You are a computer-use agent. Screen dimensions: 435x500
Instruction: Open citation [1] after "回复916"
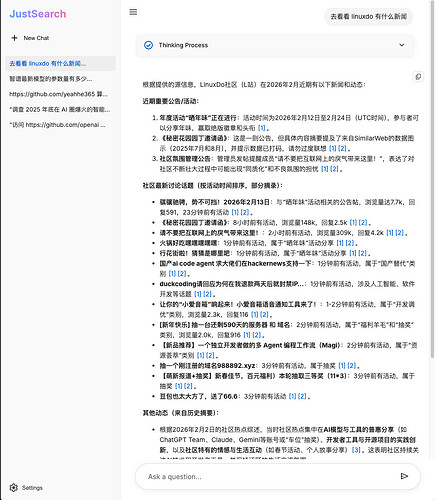tap(247, 335)
